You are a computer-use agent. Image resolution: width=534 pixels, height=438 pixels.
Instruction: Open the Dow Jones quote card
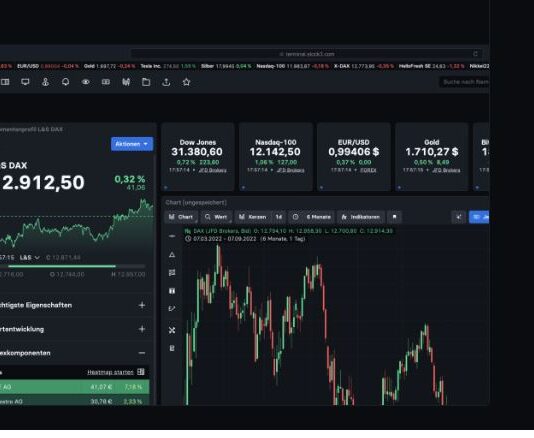pyautogui.click(x=198, y=157)
